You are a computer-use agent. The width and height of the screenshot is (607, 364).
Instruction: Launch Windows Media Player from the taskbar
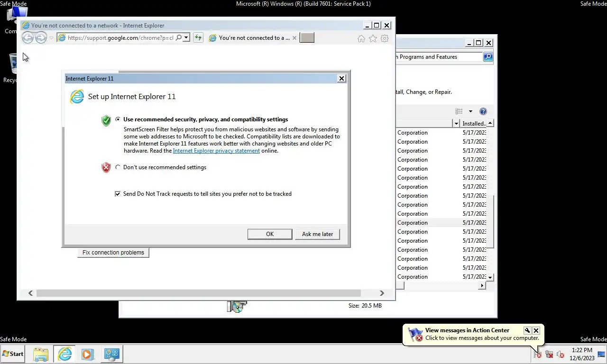coord(87,354)
